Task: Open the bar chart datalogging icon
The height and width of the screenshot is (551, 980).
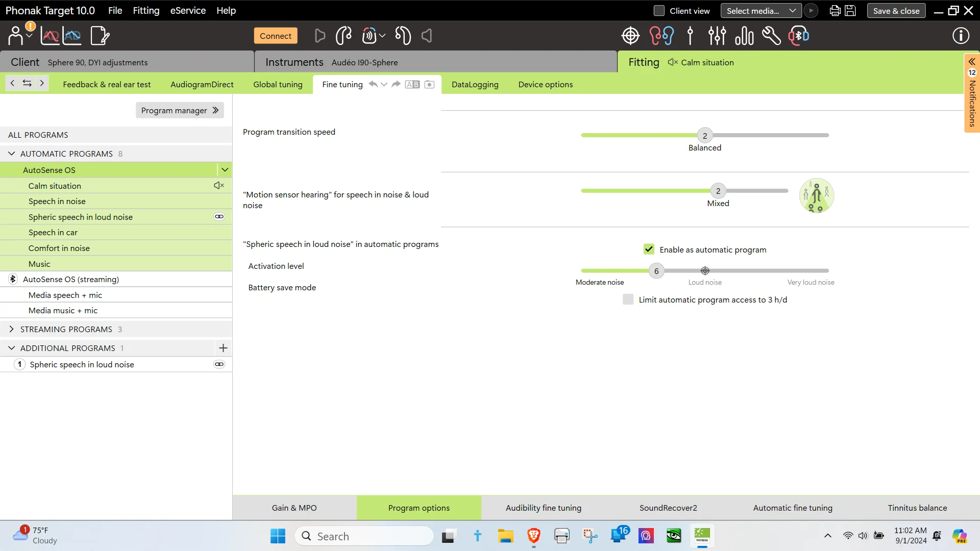Action: pos(745,36)
